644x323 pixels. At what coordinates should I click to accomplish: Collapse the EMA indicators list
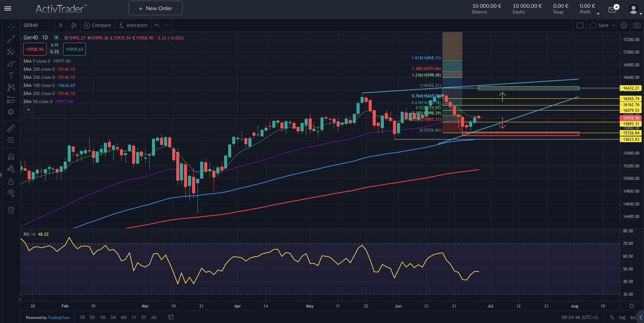tap(28, 109)
